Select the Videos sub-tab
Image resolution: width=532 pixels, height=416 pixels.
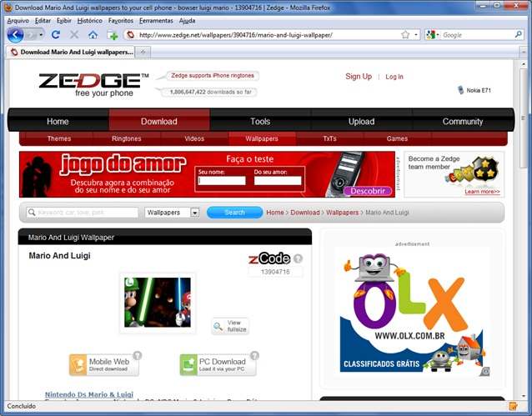click(194, 138)
